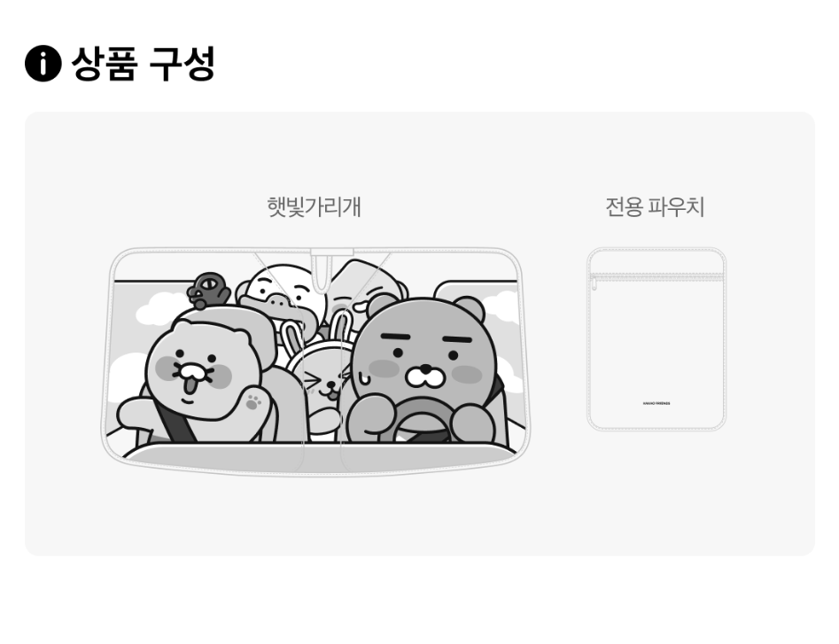Click the hanging strap at sunshade top
Image resolution: width=839 pixels, height=644 pixels.
point(321,272)
